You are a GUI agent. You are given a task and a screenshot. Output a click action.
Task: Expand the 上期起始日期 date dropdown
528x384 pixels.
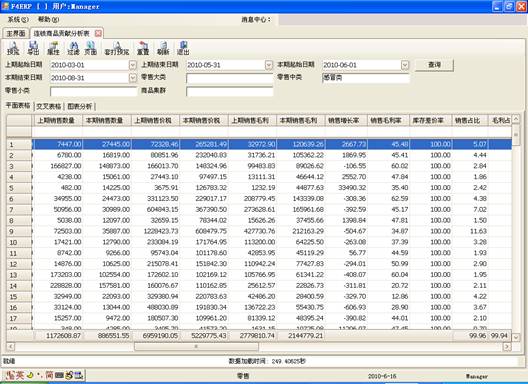133,65
